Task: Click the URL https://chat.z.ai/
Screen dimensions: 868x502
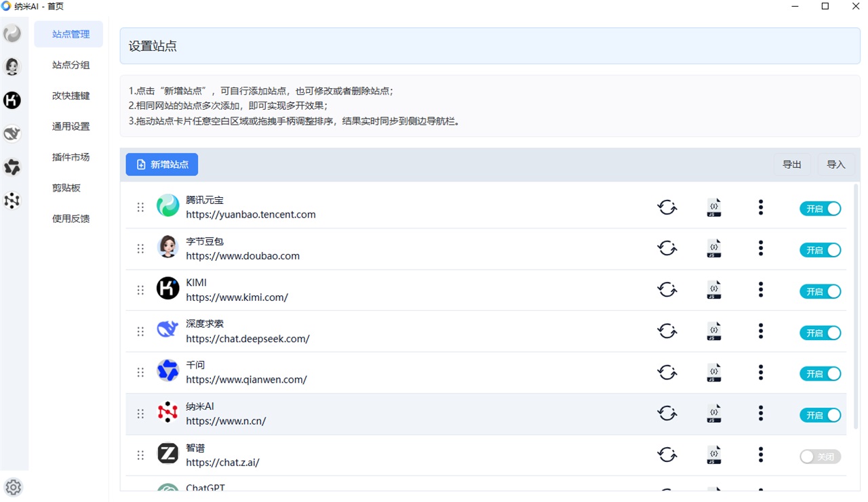Action: [x=223, y=463]
